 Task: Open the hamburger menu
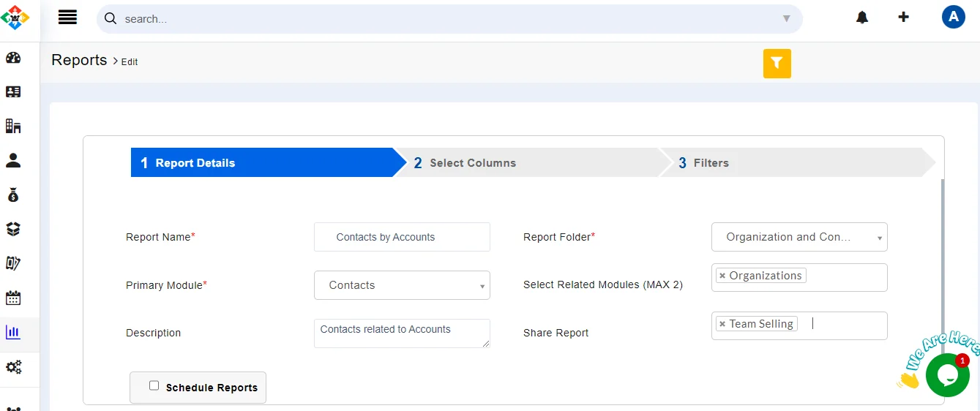click(67, 18)
